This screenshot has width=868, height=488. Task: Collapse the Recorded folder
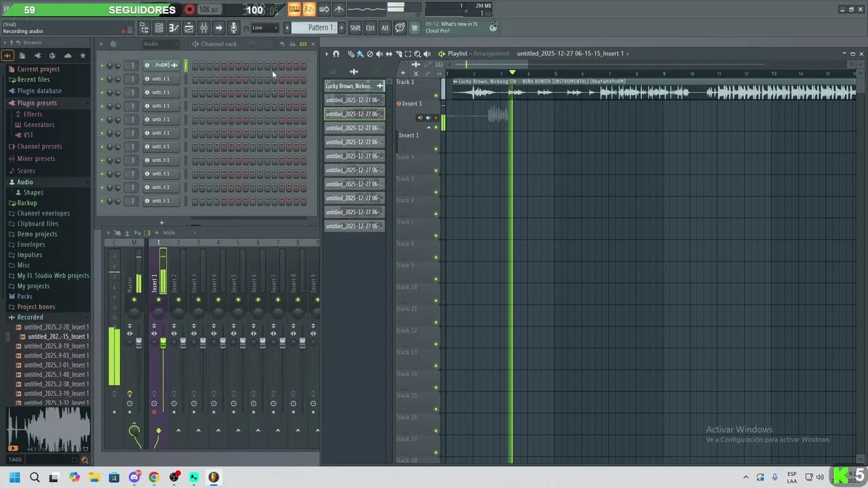30,317
